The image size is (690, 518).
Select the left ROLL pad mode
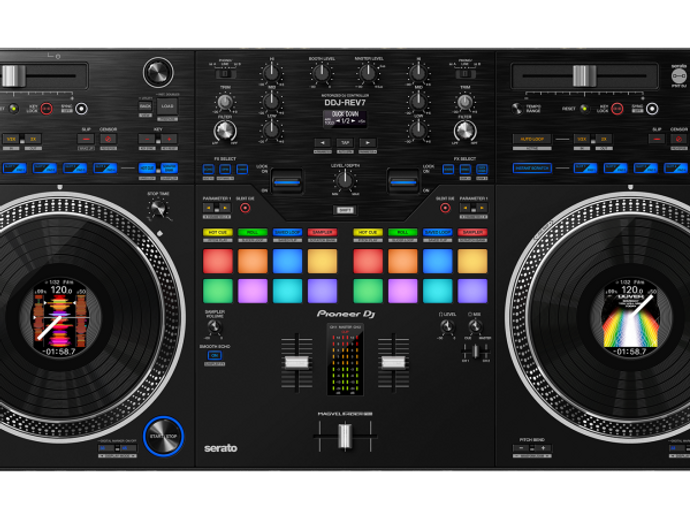[253, 232]
